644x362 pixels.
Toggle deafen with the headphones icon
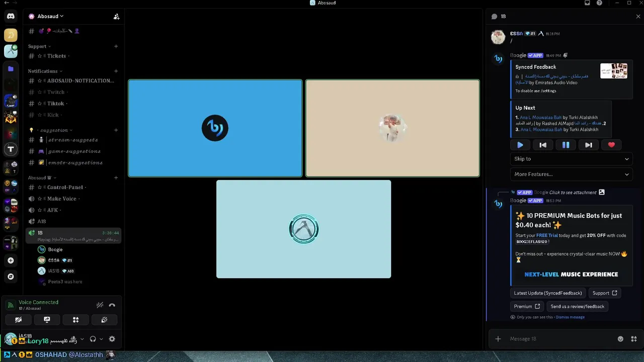pyautogui.click(x=93, y=339)
